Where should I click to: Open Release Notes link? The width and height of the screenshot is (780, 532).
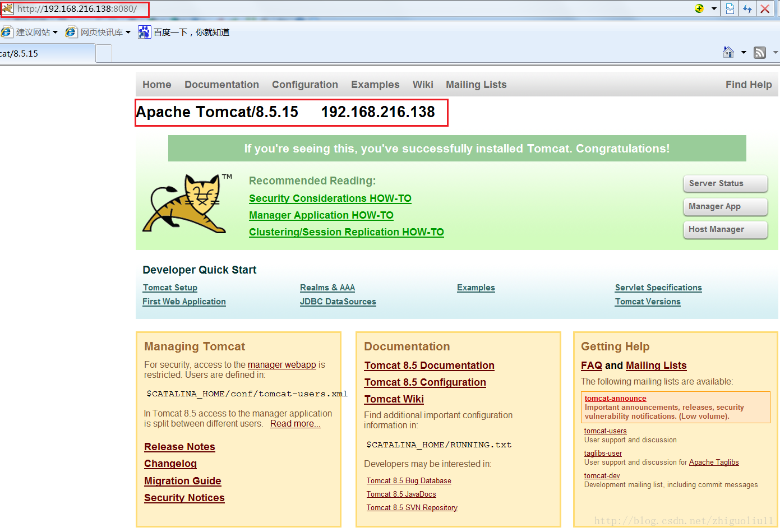pos(179,447)
